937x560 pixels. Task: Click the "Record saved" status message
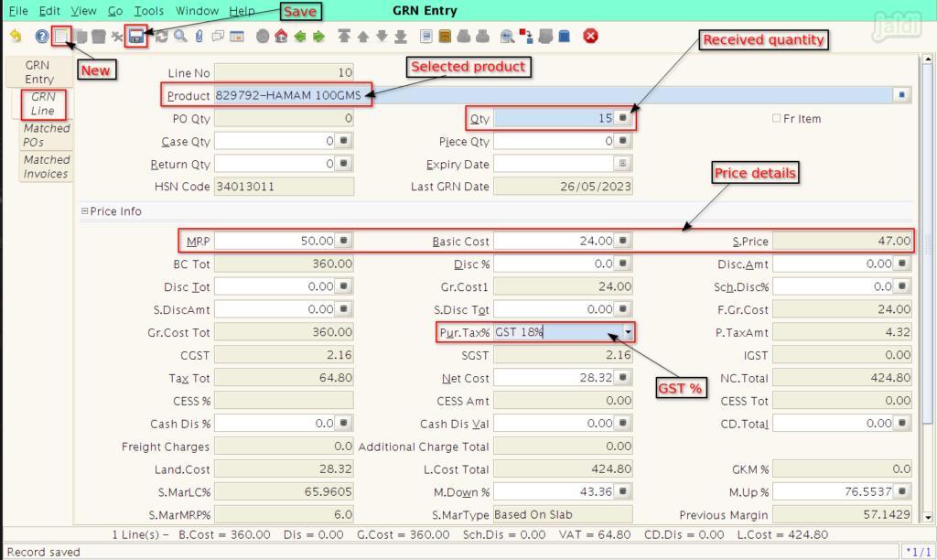tap(44, 553)
